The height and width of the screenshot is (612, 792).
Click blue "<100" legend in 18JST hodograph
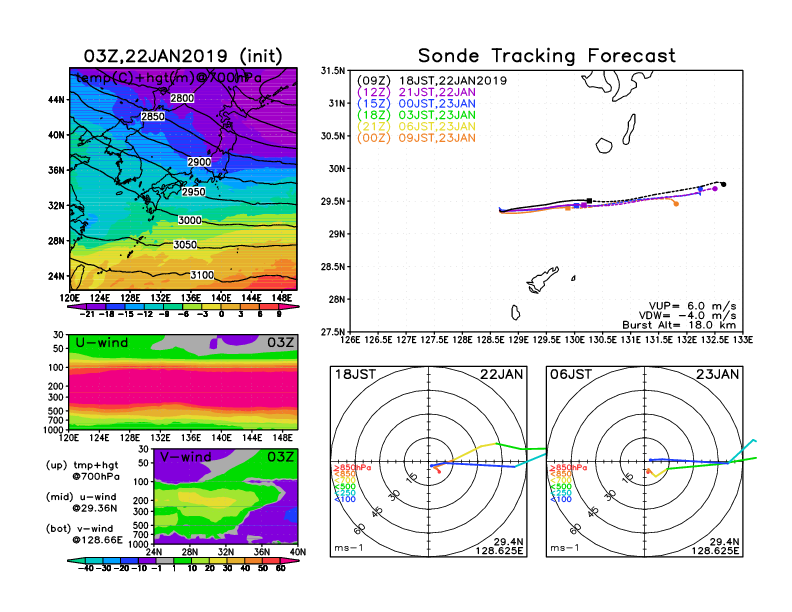[x=345, y=499]
